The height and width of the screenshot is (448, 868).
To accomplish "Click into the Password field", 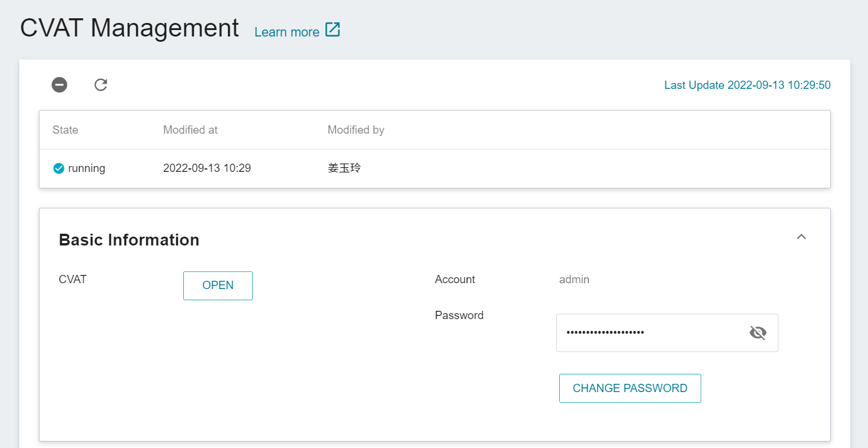I will point(667,333).
